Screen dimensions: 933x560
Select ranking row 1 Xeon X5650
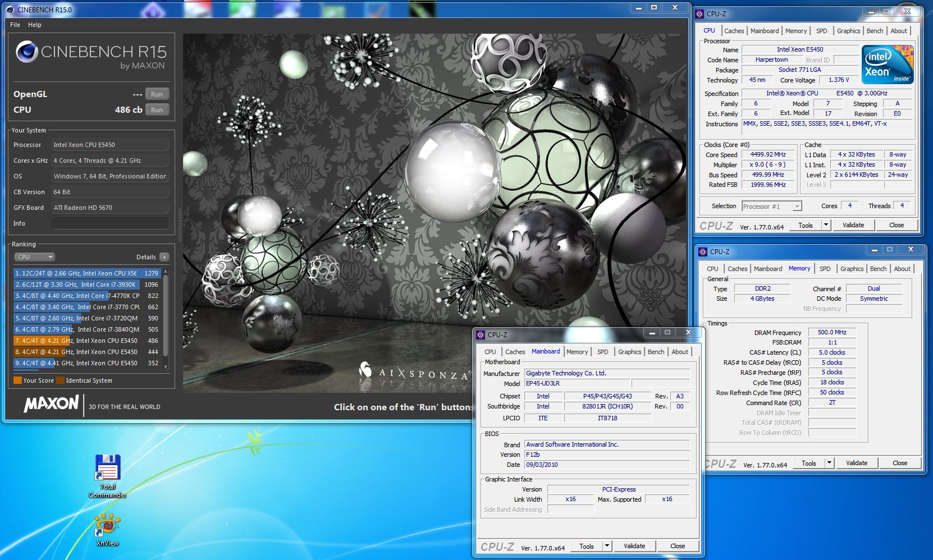87,273
